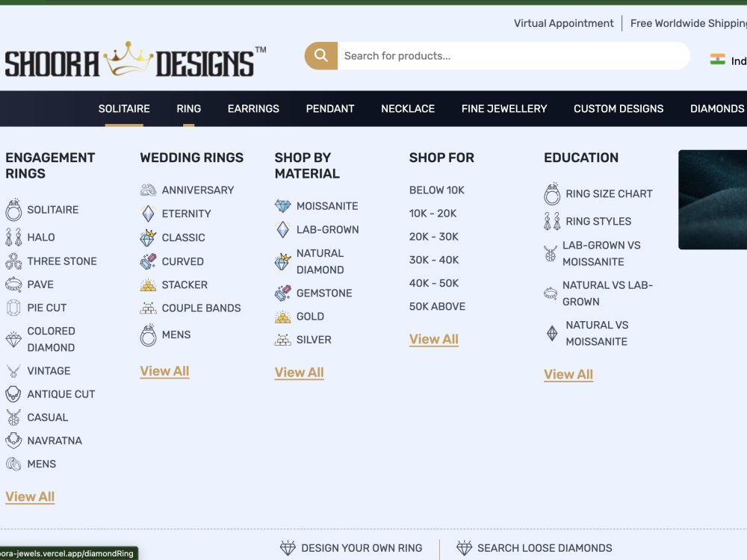Click the Antique Cut icon

click(13, 393)
